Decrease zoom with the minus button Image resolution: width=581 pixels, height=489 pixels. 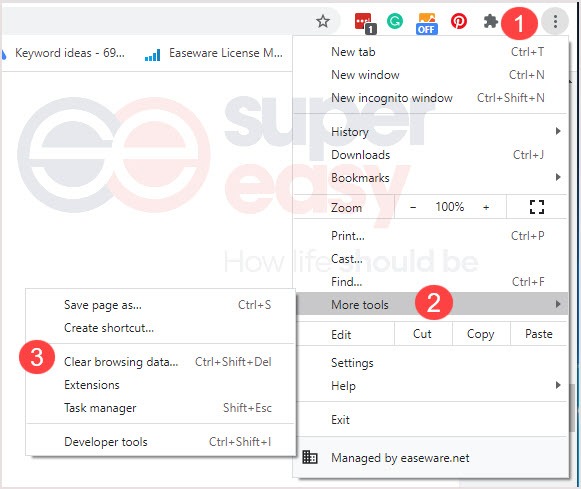point(413,207)
